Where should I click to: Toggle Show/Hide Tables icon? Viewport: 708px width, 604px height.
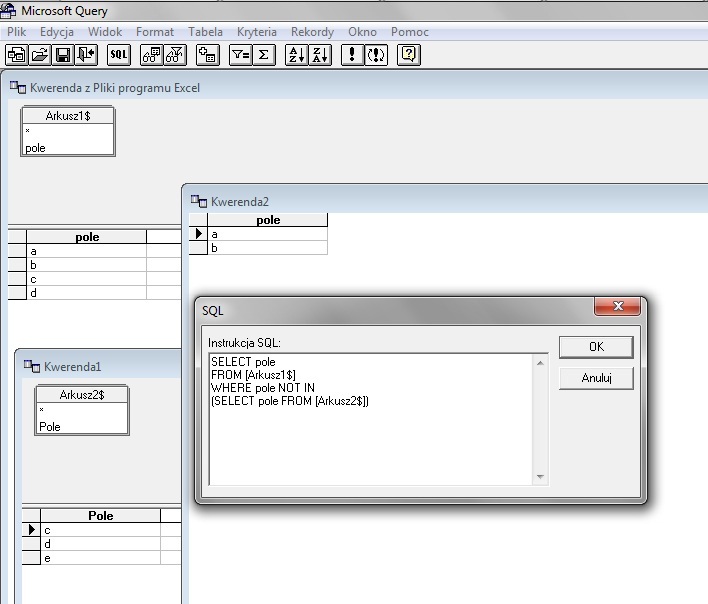click(x=152, y=55)
